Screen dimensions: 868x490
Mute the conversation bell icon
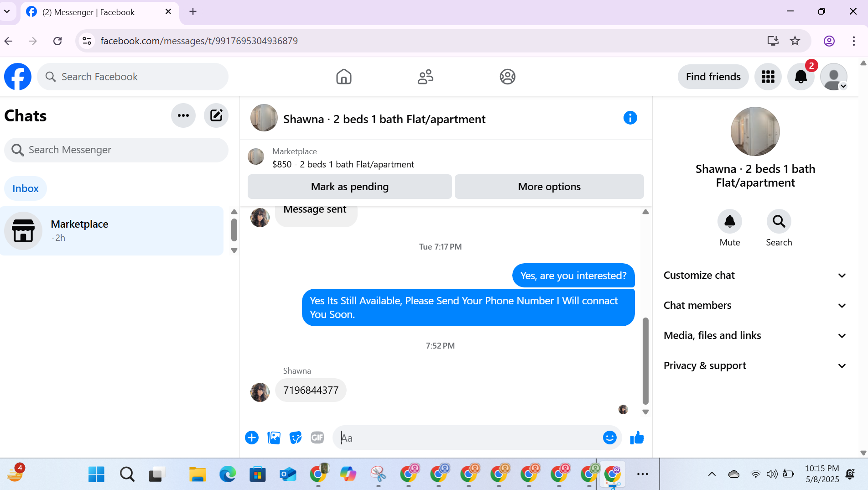point(729,221)
